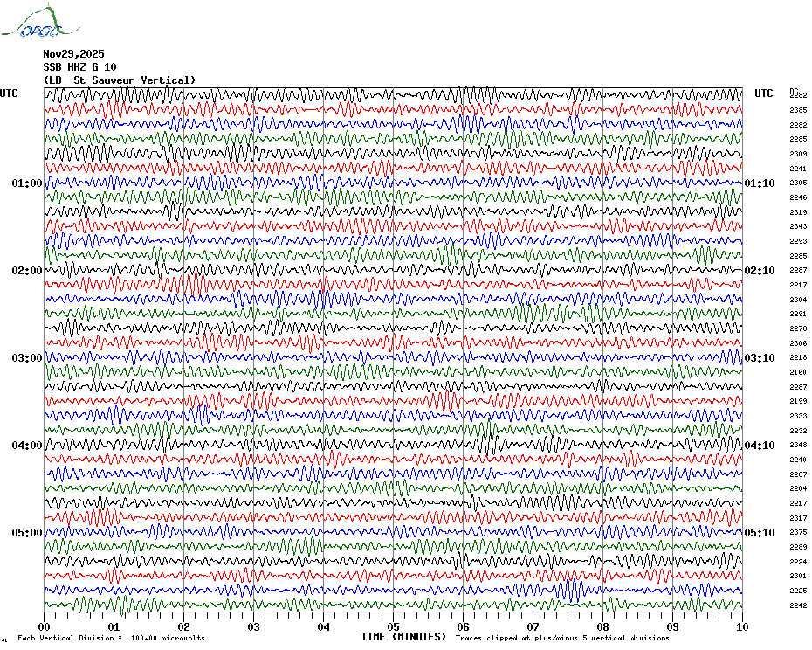Select the date text Nov29,2025
812x650 pixels.
pyautogui.click(x=73, y=54)
